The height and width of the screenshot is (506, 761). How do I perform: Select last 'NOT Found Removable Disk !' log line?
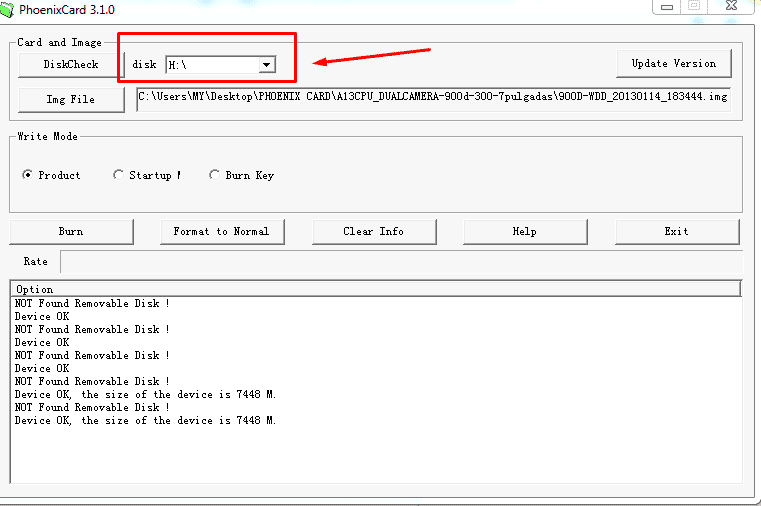click(92, 408)
